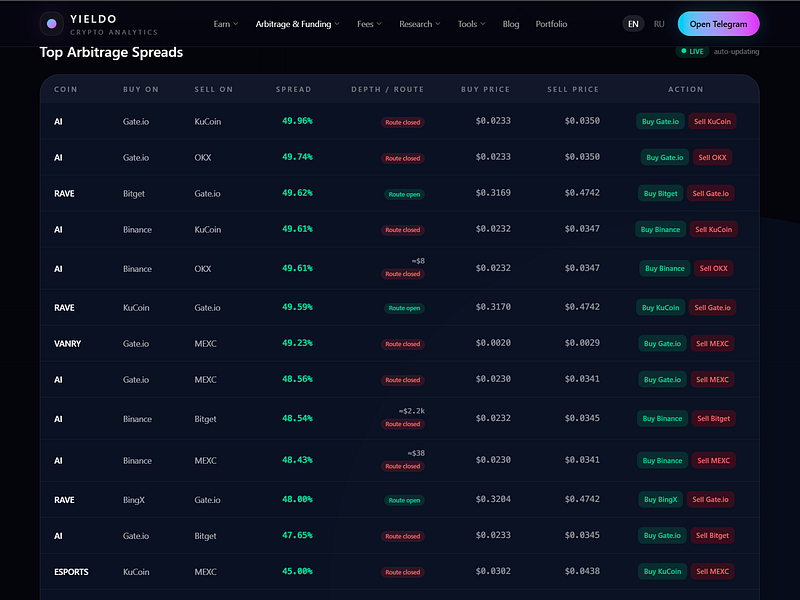
Task: Switch language to EN
Action: 633,24
